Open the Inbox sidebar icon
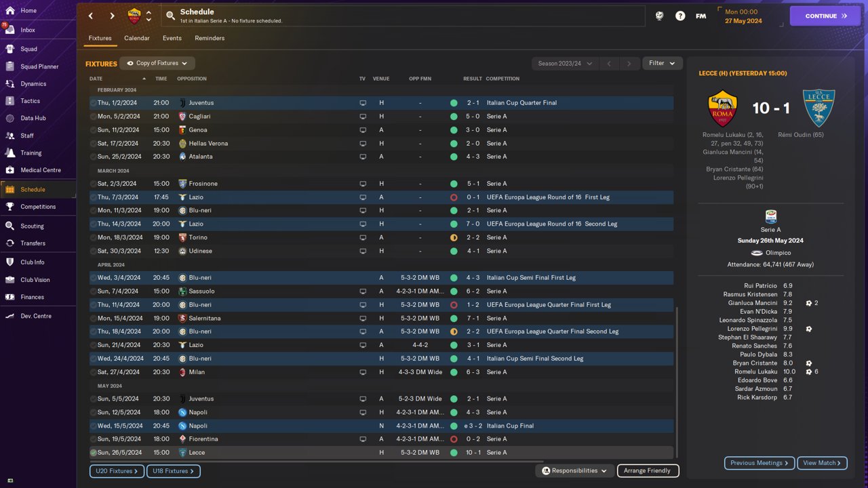The image size is (868, 488). pyautogui.click(x=10, y=30)
